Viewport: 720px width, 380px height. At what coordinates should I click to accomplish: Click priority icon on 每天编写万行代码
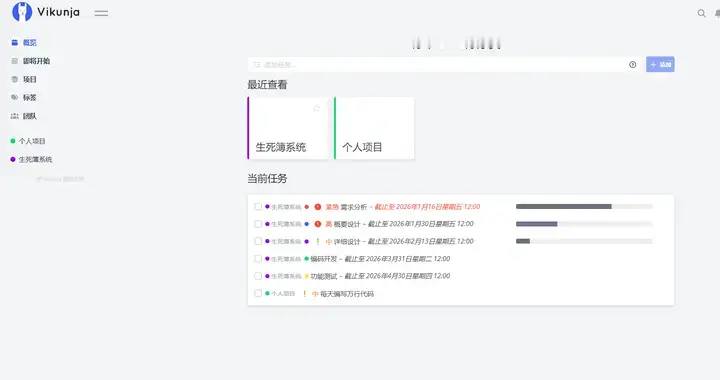pos(304,293)
